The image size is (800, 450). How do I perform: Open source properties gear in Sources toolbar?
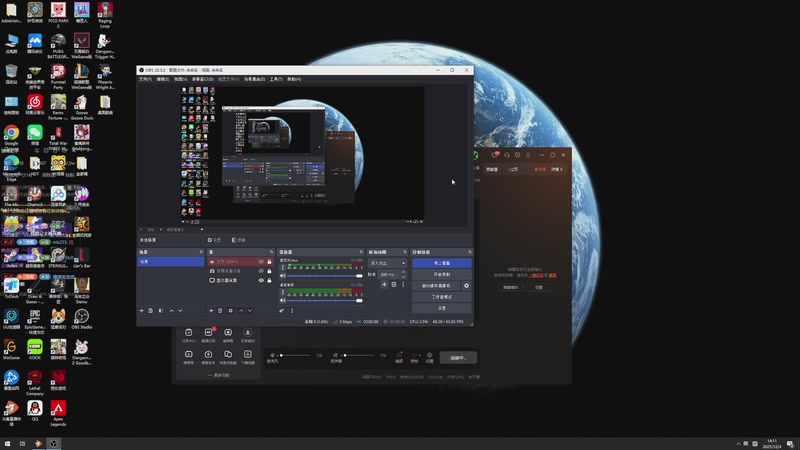pyautogui.click(x=231, y=310)
